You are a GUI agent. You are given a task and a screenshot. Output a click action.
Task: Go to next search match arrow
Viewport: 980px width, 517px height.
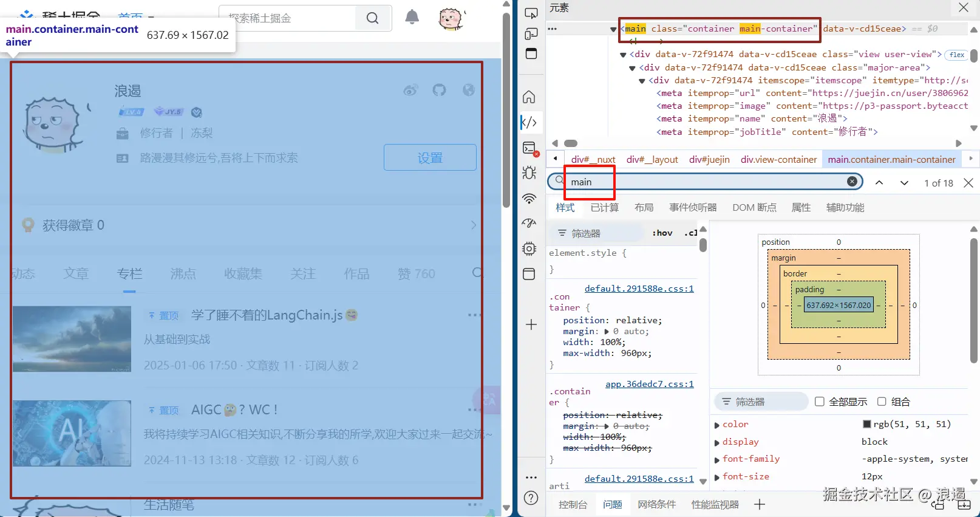click(x=904, y=183)
